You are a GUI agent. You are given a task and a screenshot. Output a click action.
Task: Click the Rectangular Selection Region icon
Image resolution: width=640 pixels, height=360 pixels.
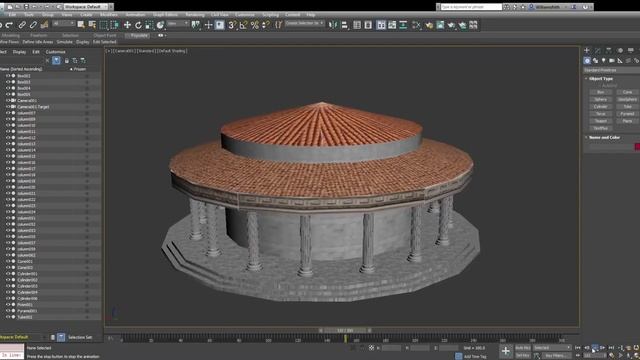point(103,25)
